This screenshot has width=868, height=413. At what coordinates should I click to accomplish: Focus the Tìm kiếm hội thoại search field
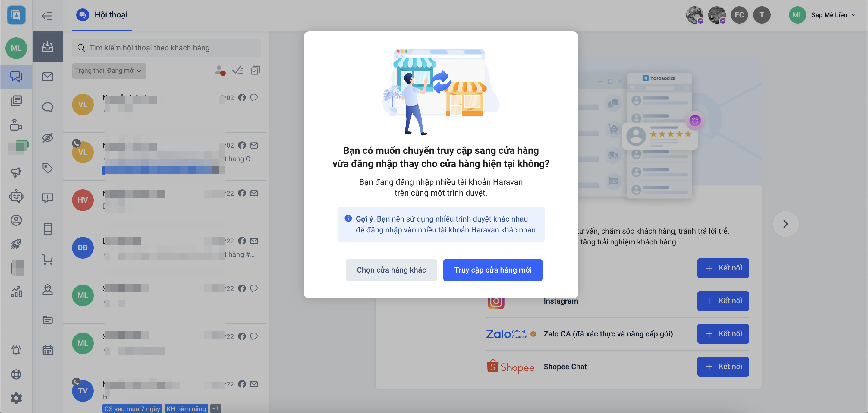click(x=166, y=48)
